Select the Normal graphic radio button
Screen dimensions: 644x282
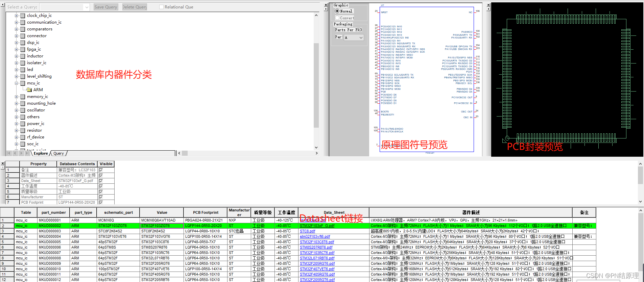[337, 11]
